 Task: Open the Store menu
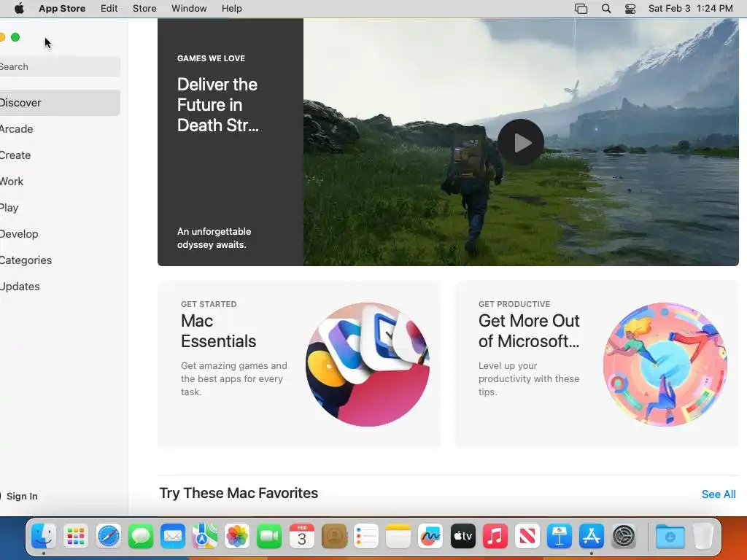pos(144,9)
